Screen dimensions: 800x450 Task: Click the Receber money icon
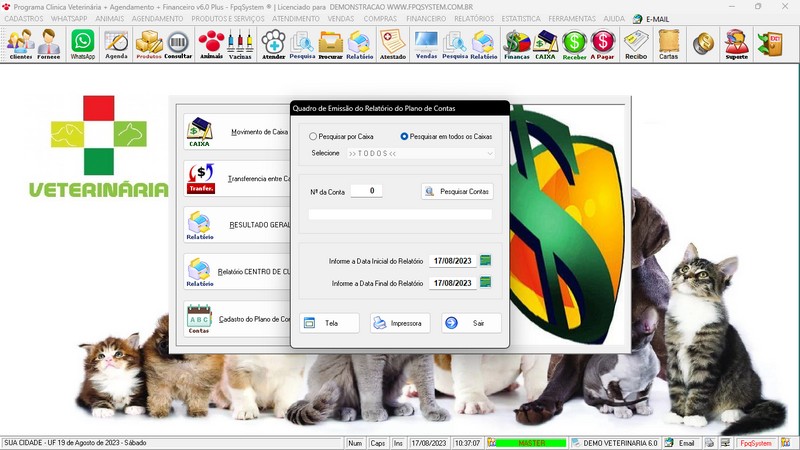point(574,42)
